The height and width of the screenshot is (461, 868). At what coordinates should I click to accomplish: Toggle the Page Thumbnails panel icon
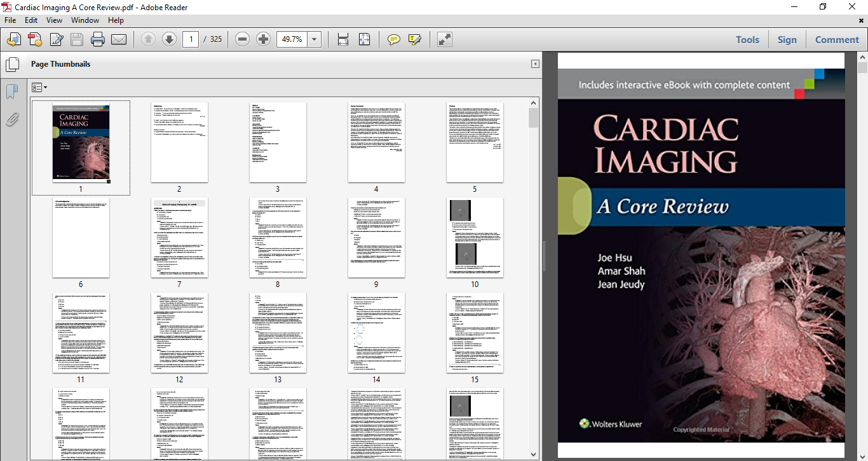tap(11, 64)
